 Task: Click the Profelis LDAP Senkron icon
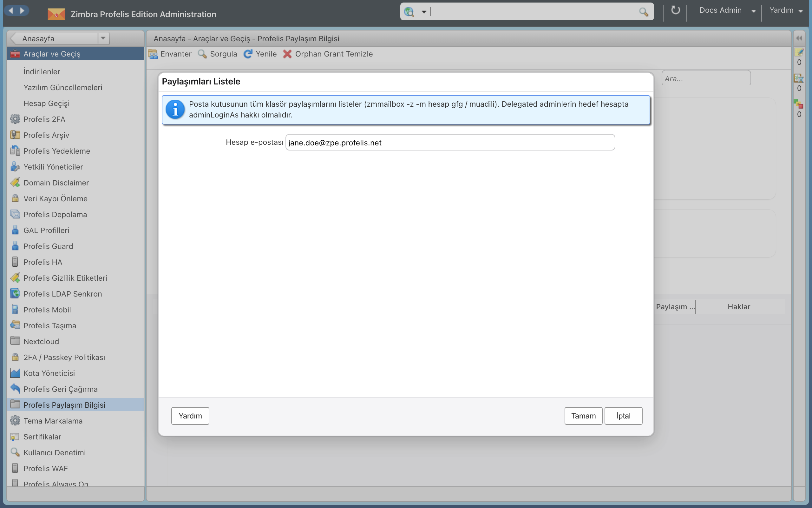[15, 293]
